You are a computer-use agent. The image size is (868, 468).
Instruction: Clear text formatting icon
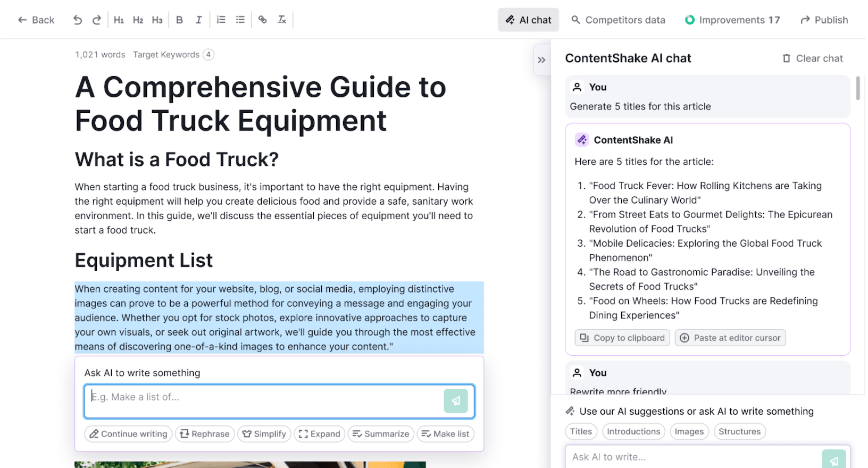[x=282, y=20]
